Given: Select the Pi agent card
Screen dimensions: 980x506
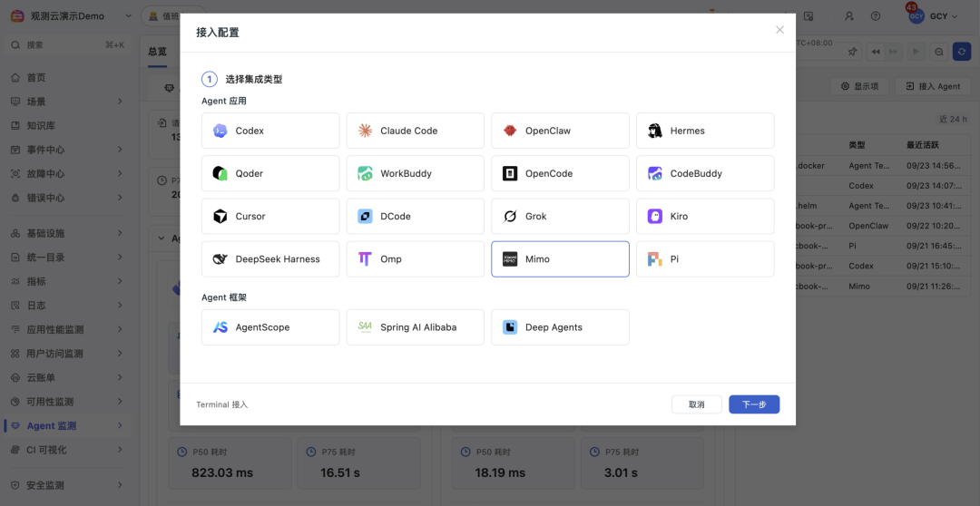Looking at the screenshot, I should click(705, 258).
